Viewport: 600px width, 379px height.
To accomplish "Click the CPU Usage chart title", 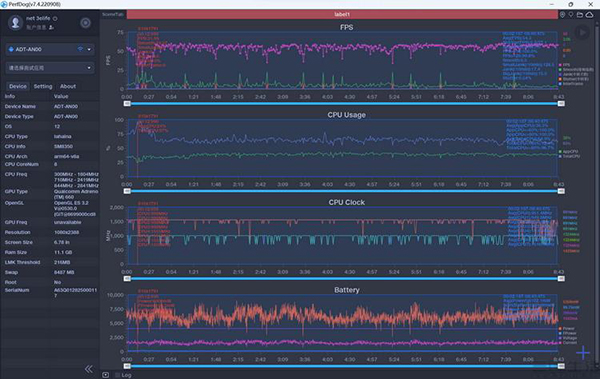I will click(346, 115).
